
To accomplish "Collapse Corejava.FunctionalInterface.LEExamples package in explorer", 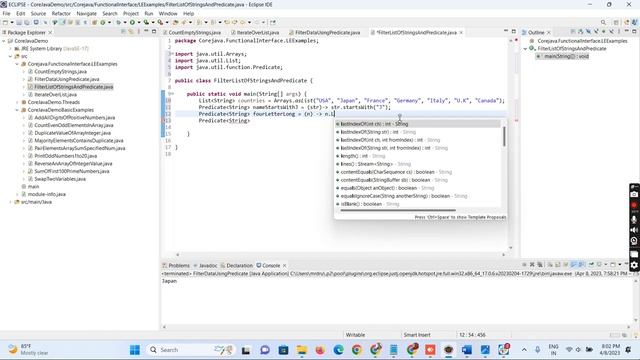I will 17,64.
